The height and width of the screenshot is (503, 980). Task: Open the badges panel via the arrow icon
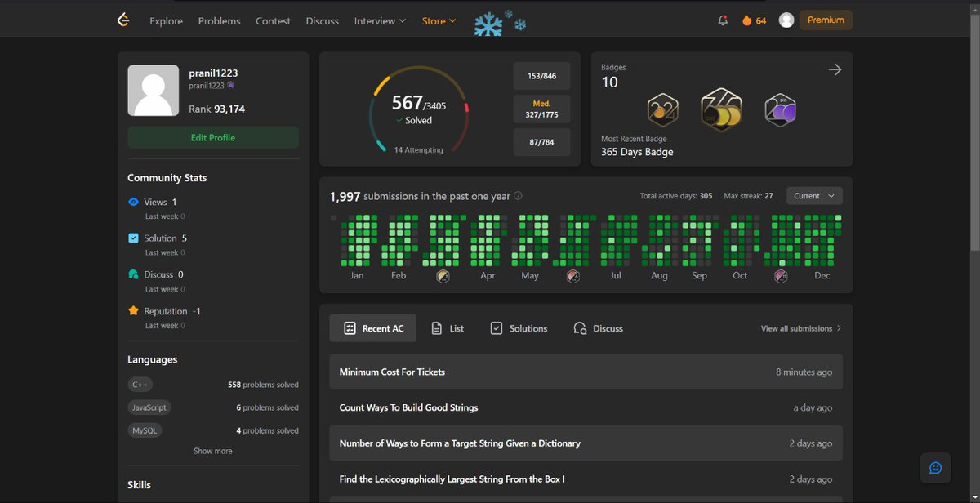[x=835, y=69]
